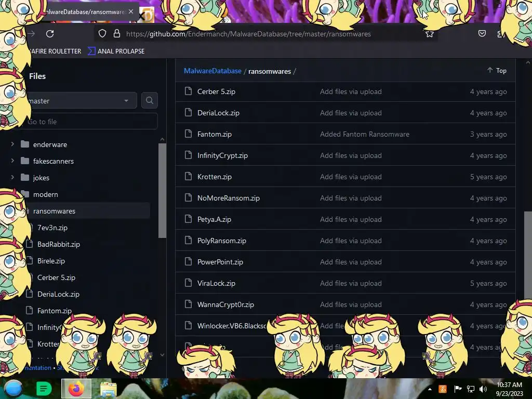The height and width of the screenshot is (399, 532).
Task: Click file icon beside Petya.A.zip row
Action: pos(188,219)
